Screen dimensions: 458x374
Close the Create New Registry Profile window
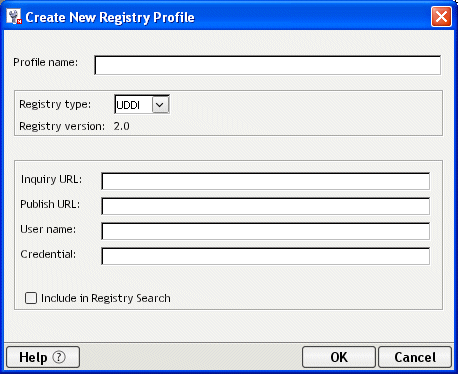[x=441, y=16]
